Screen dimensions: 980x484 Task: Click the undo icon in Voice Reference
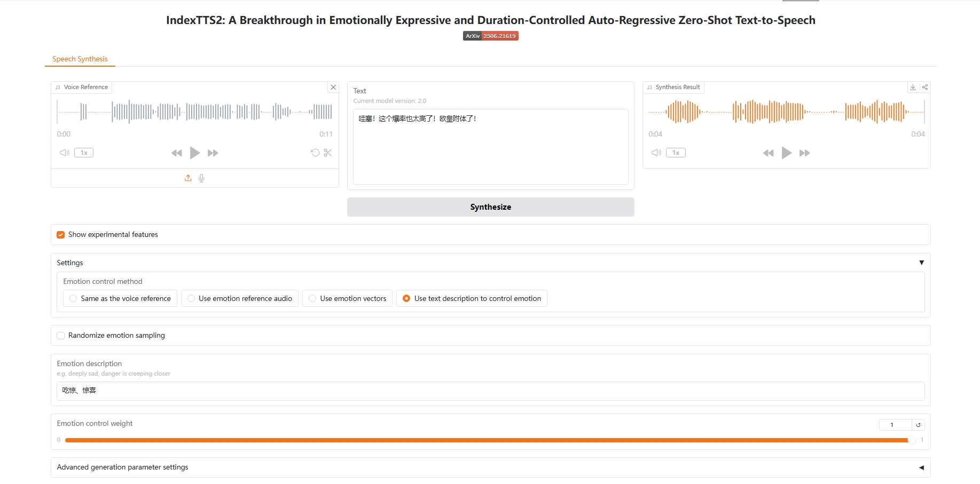(315, 153)
